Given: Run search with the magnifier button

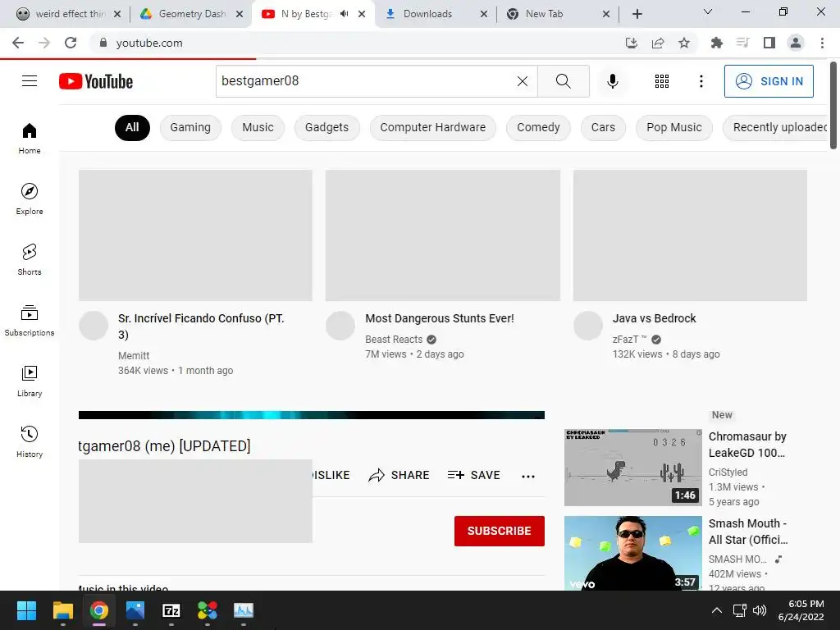Looking at the screenshot, I should pos(563,81).
